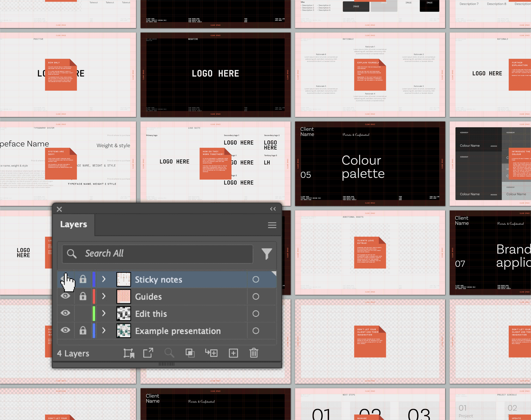Click Create New Sublayer icon
The height and width of the screenshot is (420, 531).
(x=211, y=353)
